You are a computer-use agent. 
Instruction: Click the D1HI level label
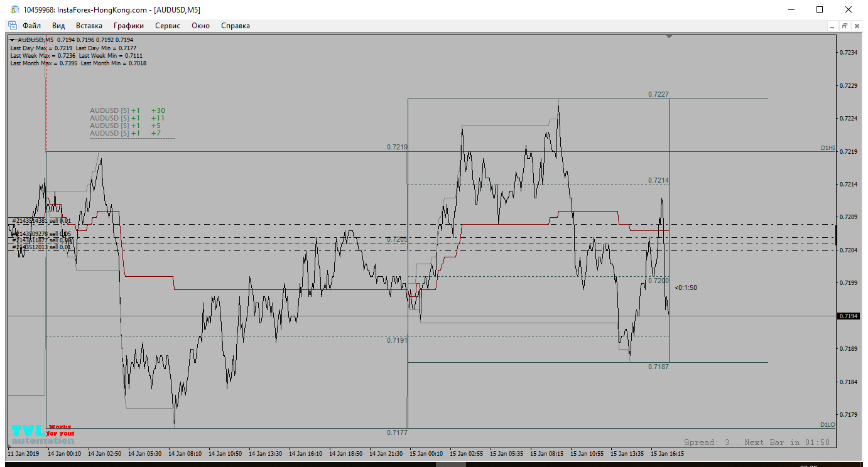[x=828, y=148]
